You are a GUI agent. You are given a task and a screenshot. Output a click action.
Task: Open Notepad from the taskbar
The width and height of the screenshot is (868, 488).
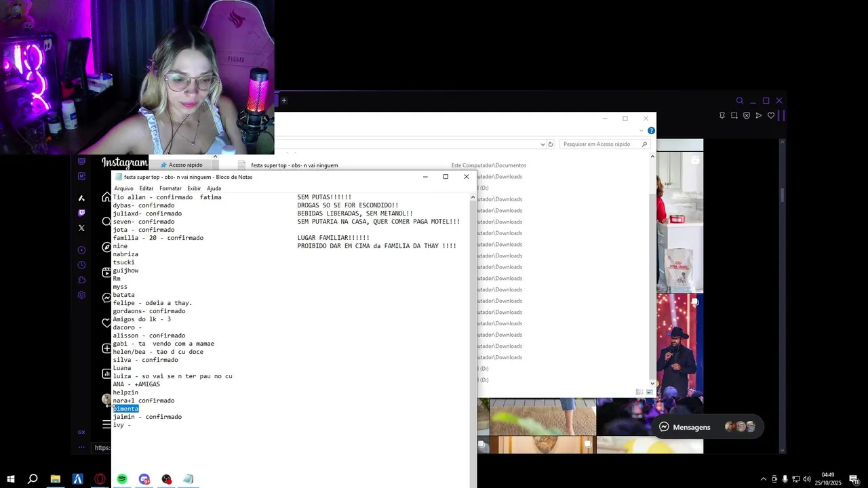pos(189,479)
